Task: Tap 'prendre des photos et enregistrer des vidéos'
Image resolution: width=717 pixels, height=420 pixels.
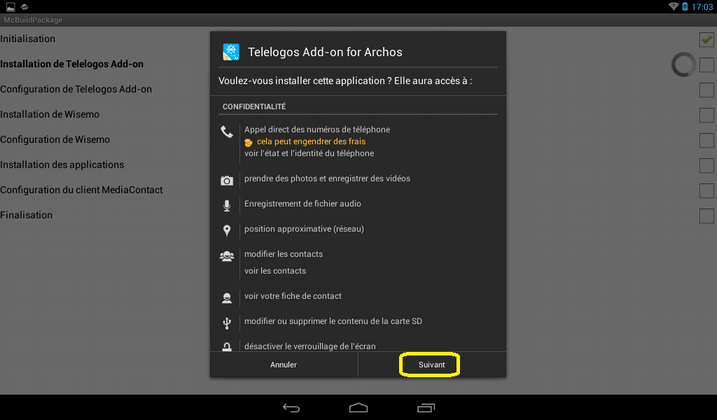Action: pyautogui.click(x=327, y=178)
